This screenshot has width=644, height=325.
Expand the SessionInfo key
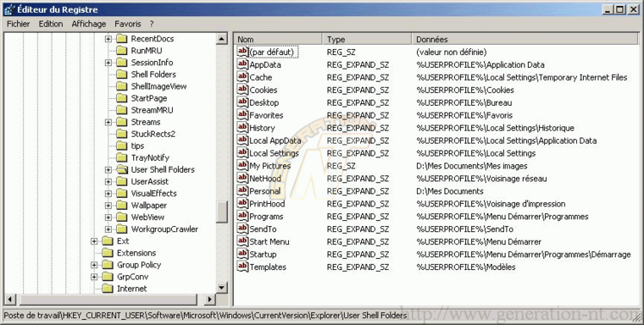(x=108, y=63)
